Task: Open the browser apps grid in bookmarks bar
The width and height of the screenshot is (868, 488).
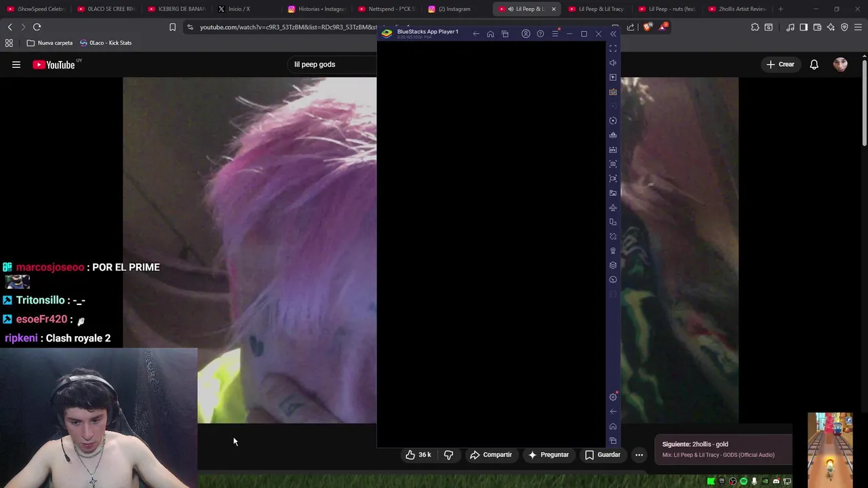Action: point(9,43)
